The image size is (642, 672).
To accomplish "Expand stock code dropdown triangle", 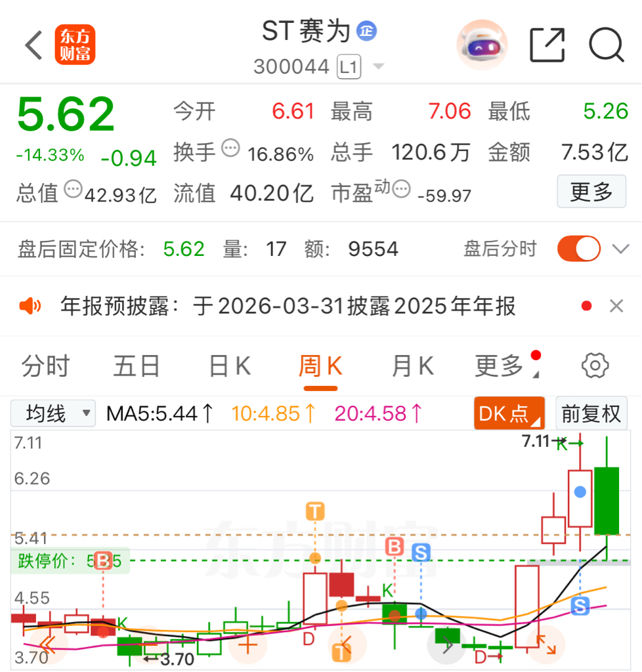I will [x=378, y=66].
